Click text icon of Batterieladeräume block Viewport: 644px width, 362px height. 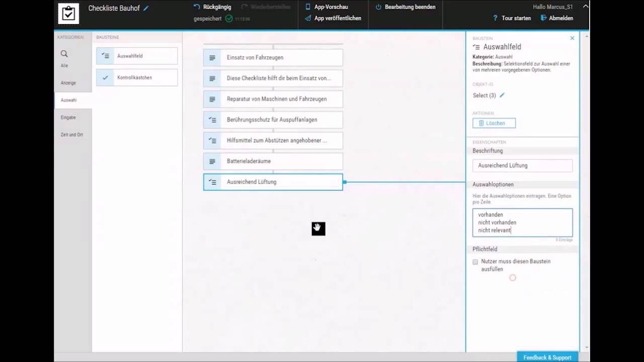tap(212, 161)
